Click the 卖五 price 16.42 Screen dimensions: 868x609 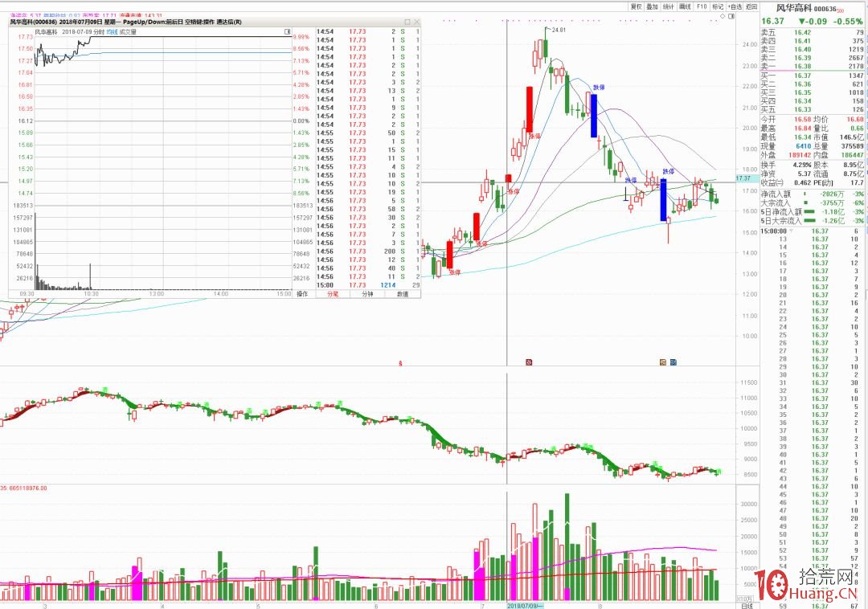(x=802, y=33)
